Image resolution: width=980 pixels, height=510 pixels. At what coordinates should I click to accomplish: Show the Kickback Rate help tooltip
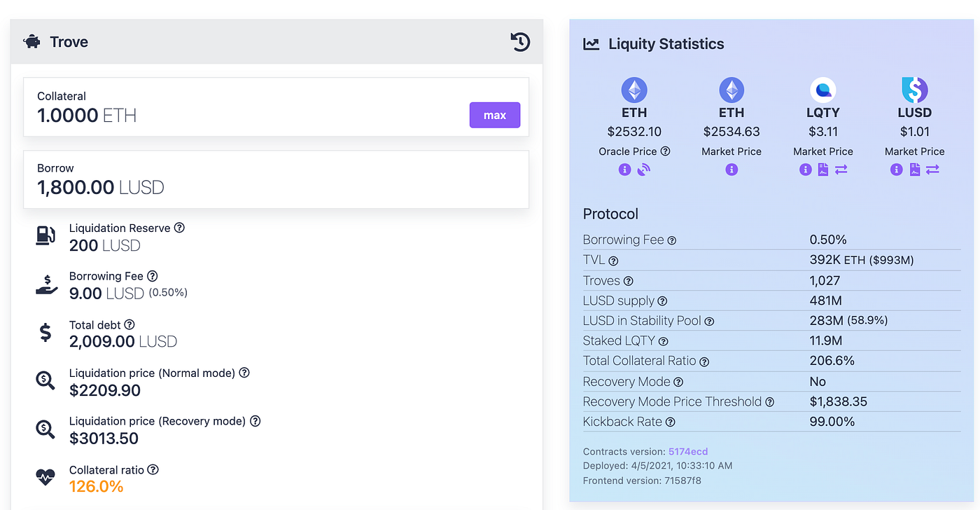pyautogui.click(x=671, y=422)
